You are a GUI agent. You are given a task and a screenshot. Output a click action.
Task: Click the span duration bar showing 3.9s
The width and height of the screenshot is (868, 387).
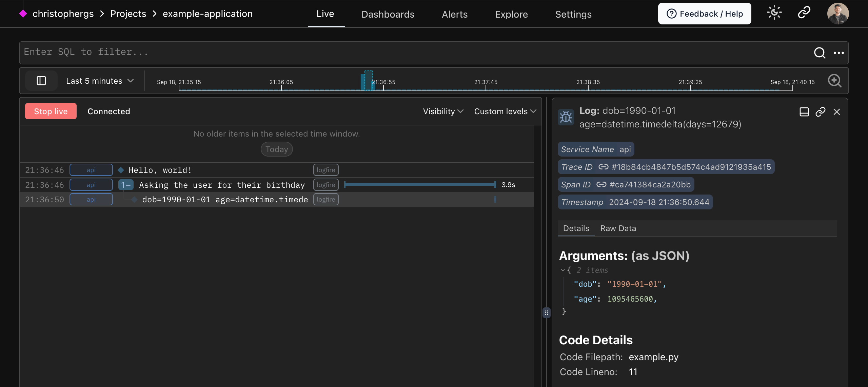[x=419, y=185]
